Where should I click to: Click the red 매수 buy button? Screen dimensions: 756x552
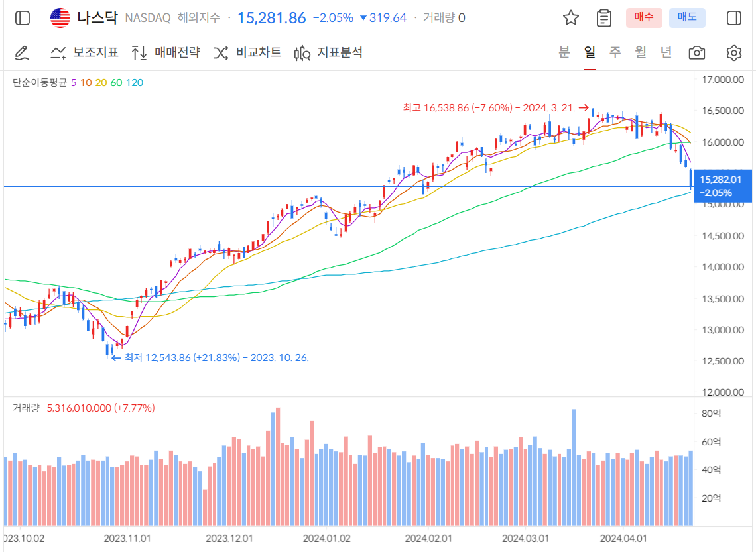point(644,17)
